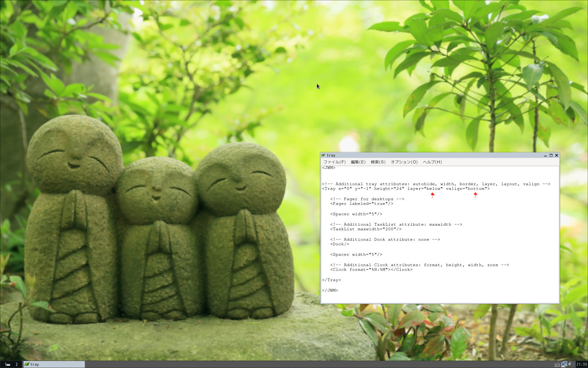Place cursor on the opening <JWM> line
Screen dimensions: 588x368
pos(329,168)
